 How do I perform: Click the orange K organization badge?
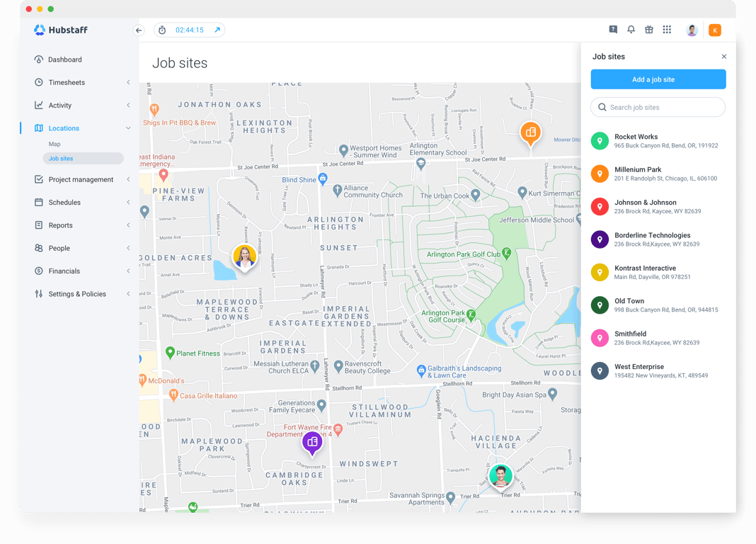[x=714, y=30]
